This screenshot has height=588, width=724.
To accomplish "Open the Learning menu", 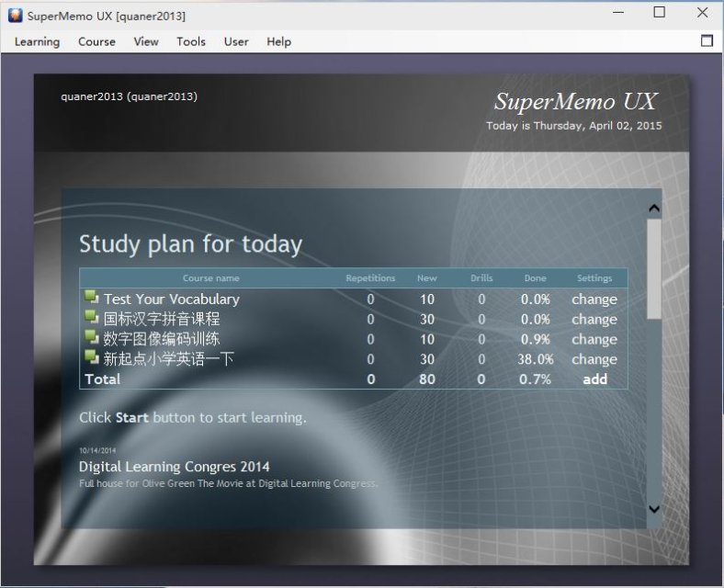I will [37, 41].
